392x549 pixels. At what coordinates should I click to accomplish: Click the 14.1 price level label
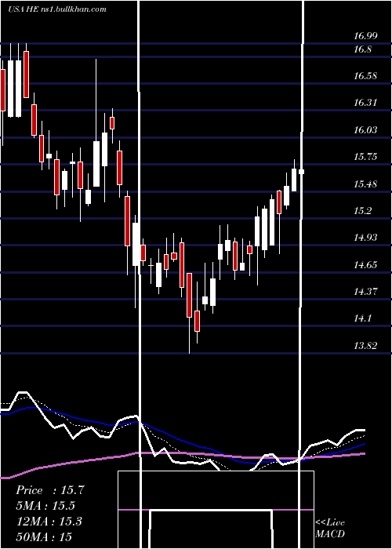362,318
